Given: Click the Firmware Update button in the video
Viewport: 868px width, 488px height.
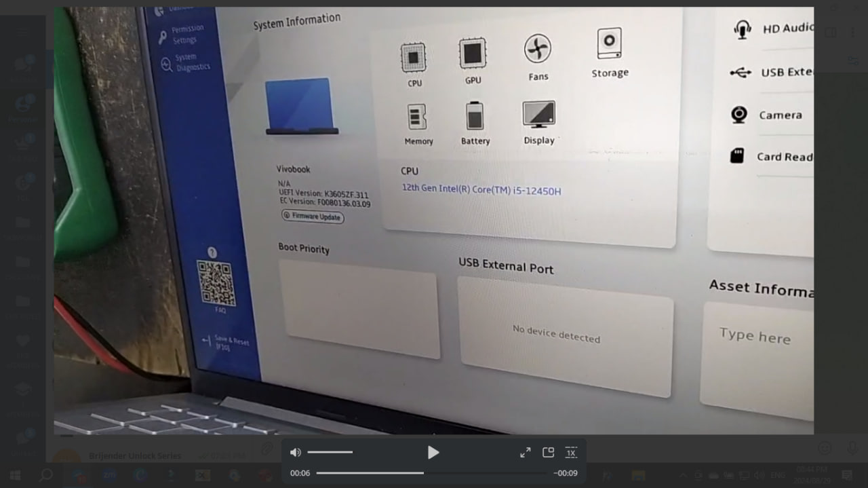Looking at the screenshot, I should tap(313, 217).
